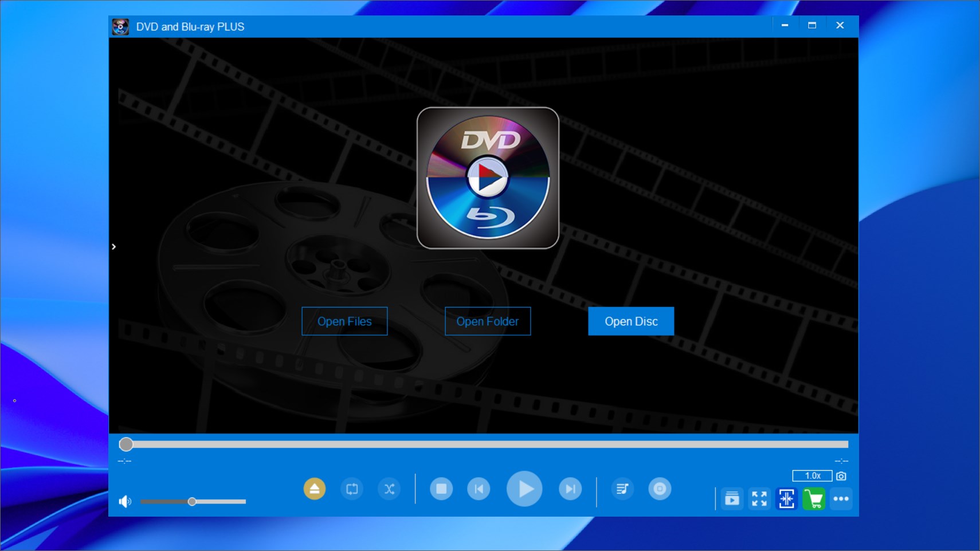
Task: Enable shuffle playback
Action: (390, 489)
